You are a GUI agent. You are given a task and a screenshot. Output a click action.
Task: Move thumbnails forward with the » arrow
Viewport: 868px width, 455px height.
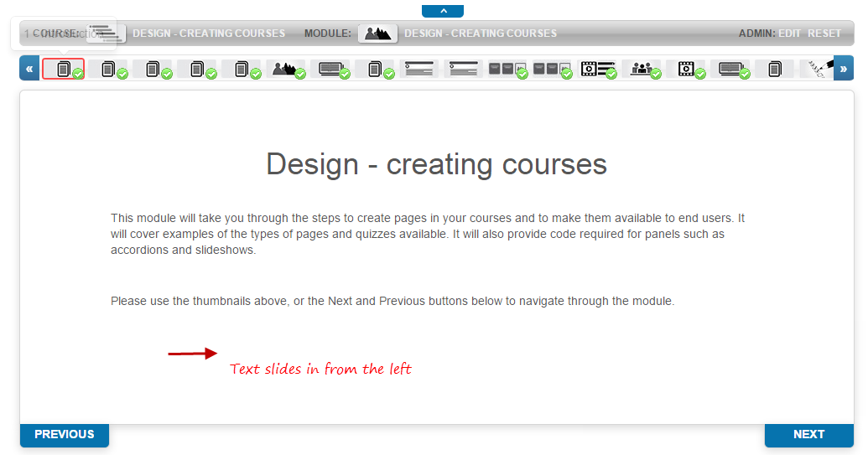tap(844, 69)
